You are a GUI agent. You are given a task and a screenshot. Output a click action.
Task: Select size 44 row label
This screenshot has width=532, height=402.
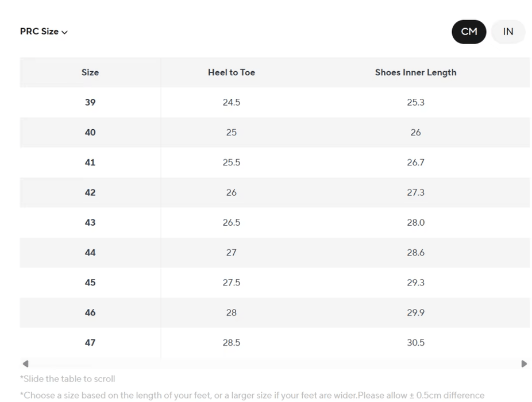pyautogui.click(x=90, y=252)
